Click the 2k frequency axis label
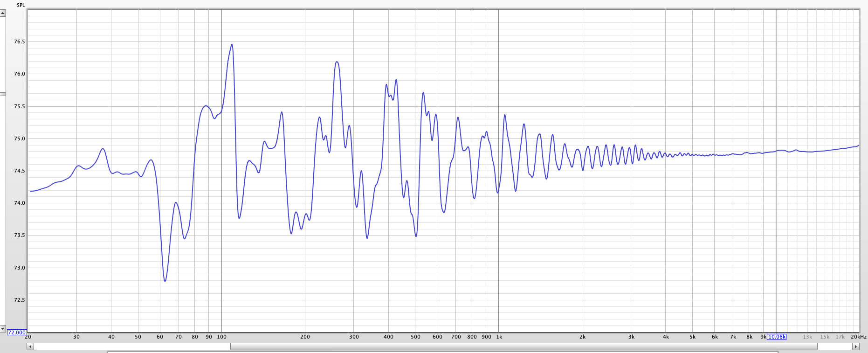Viewport: 868px width, 353px height. [582, 337]
